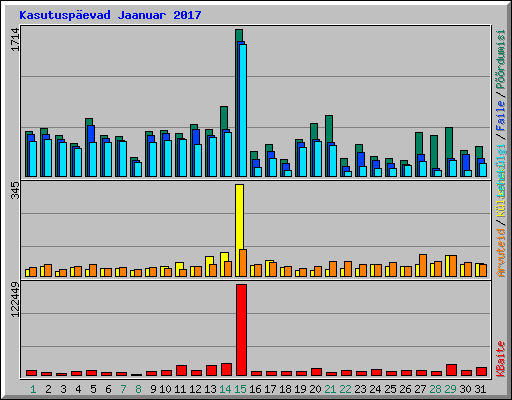This screenshot has height=400, width=512.
Task: Click the cyan bar for day 5
Action: [93, 159]
